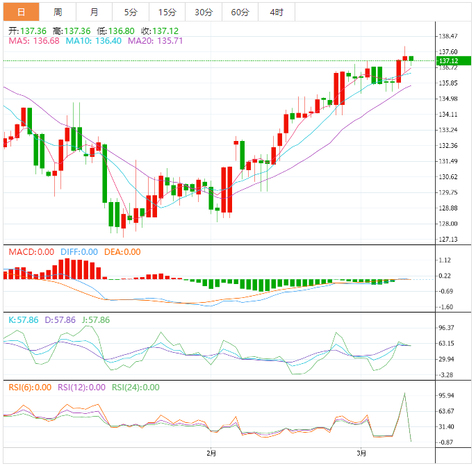Click the 2月 date axis marker
476x466 pixels.
coord(211,453)
